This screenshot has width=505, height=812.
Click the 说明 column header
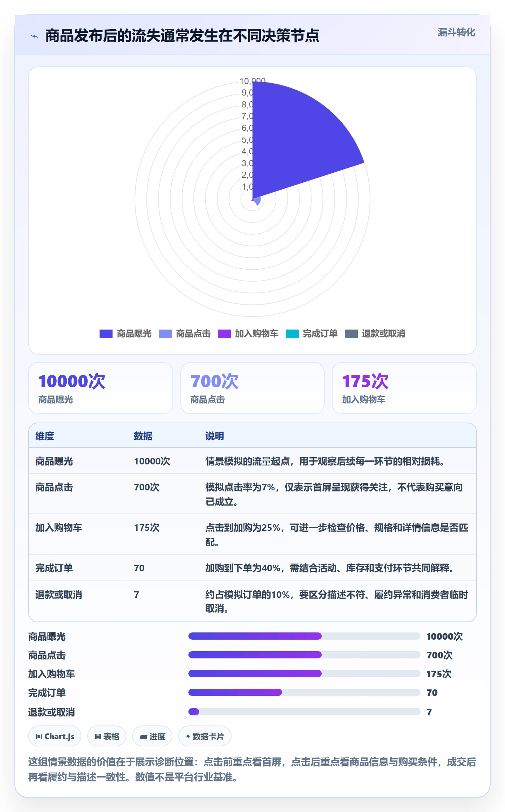click(x=215, y=436)
